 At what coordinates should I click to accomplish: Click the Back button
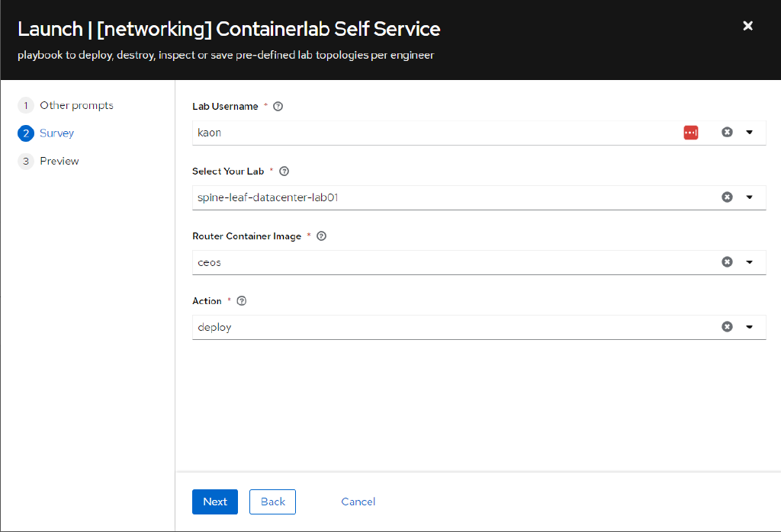click(x=272, y=502)
